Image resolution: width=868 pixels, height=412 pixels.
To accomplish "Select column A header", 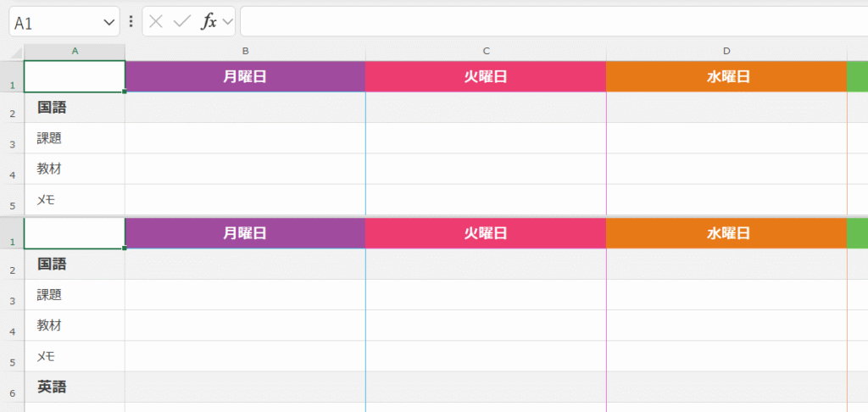I will (x=75, y=52).
